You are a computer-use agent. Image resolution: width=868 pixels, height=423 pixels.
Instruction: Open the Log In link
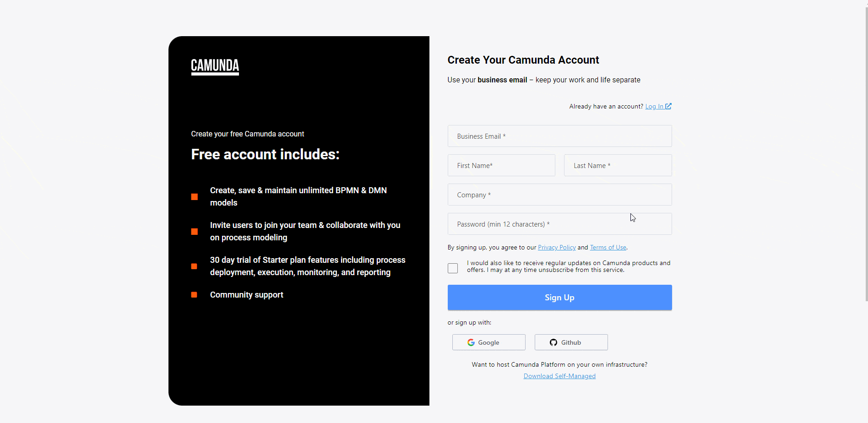(654, 106)
